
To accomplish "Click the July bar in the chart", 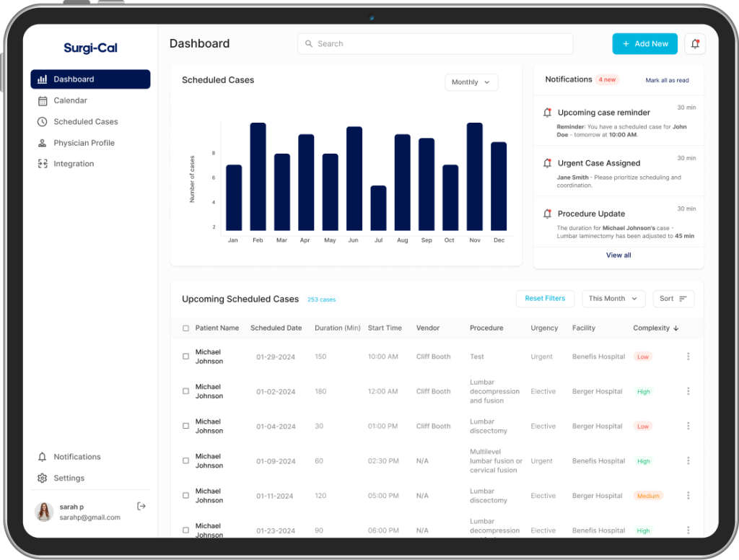I will 378,208.
